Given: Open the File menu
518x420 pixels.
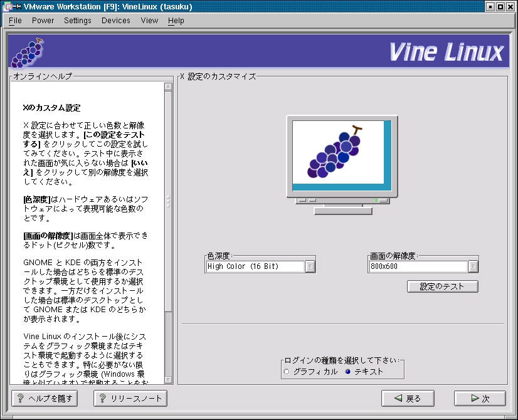Looking at the screenshot, I should pyautogui.click(x=15, y=21).
